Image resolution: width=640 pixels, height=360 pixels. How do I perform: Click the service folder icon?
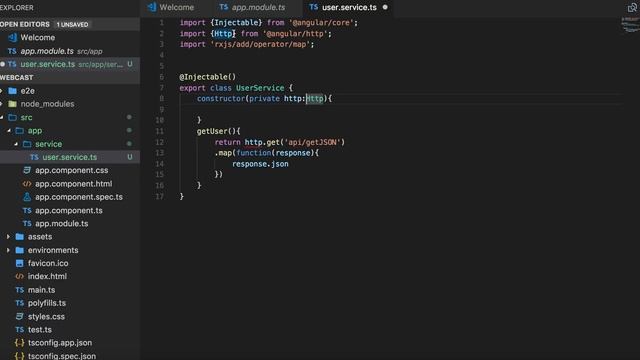tap(27, 144)
